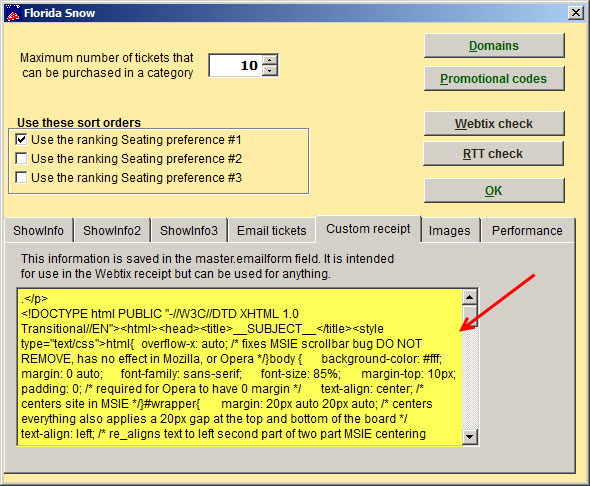Enable ranking Seating preference #2
The width and height of the screenshot is (590, 486).
[x=21, y=158]
